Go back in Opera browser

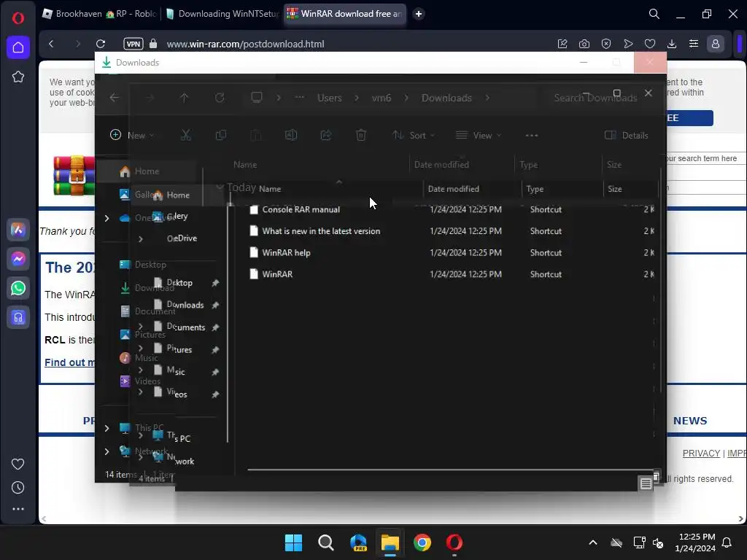52,44
